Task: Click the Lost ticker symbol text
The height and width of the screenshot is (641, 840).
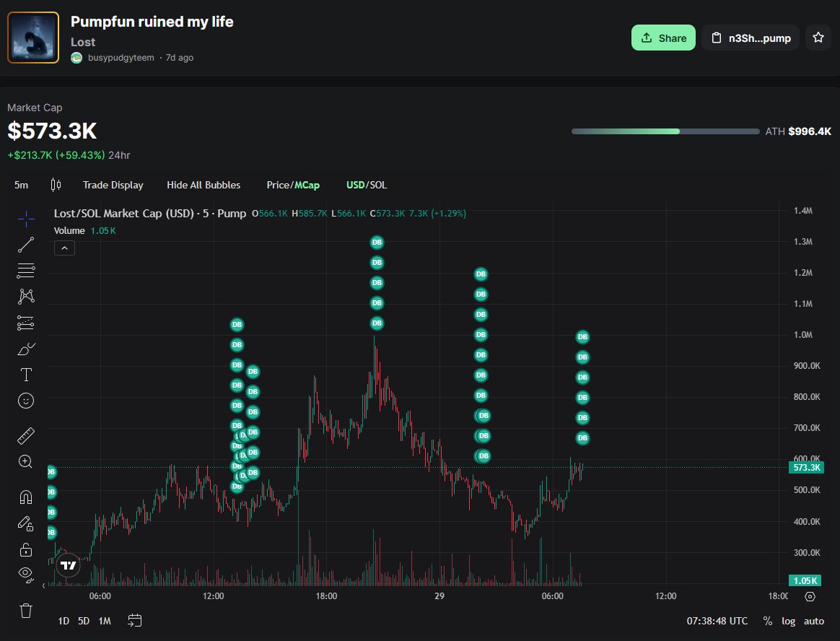Action: [x=83, y=42]
